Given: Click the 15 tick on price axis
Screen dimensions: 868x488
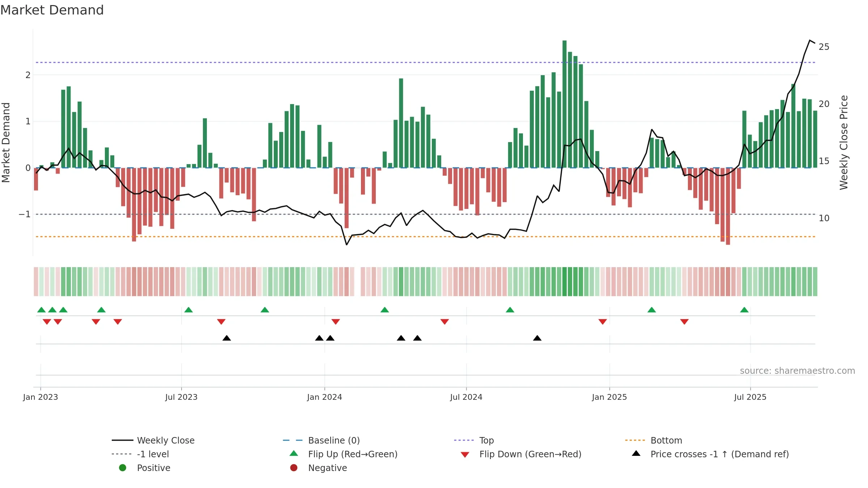Looking at the screenshot, I should (x=824, y=161).
